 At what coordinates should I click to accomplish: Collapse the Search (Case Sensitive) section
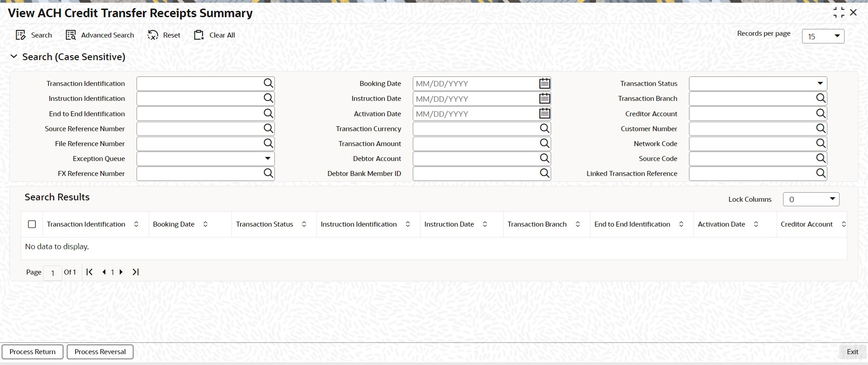[14, 57]
